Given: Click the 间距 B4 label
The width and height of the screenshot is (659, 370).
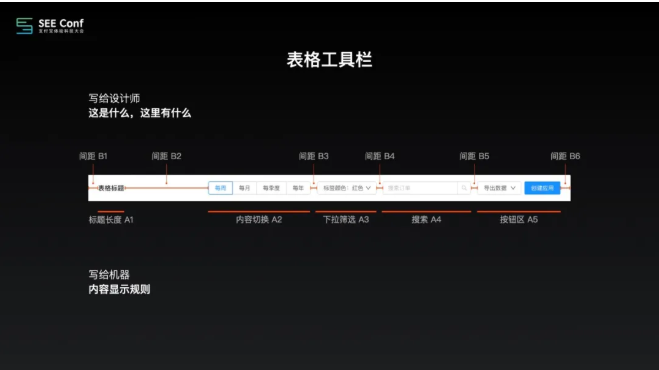Looking at the screenshot, I should pos(380,156).
